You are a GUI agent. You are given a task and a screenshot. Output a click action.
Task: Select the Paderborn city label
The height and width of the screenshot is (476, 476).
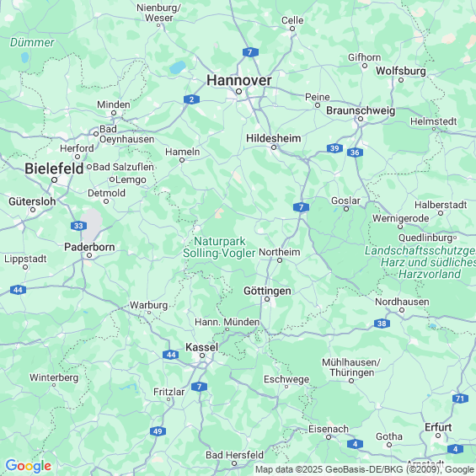[89, 247]
